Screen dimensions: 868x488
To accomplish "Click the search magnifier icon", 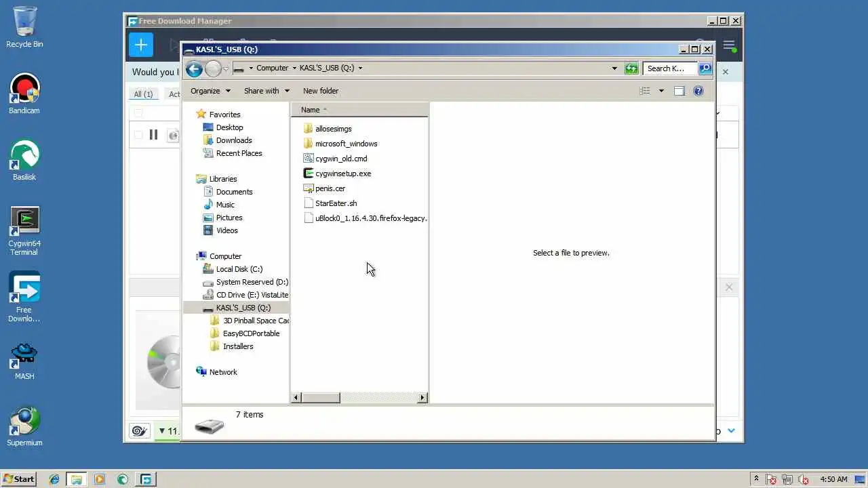I will [x=705, y=68].
